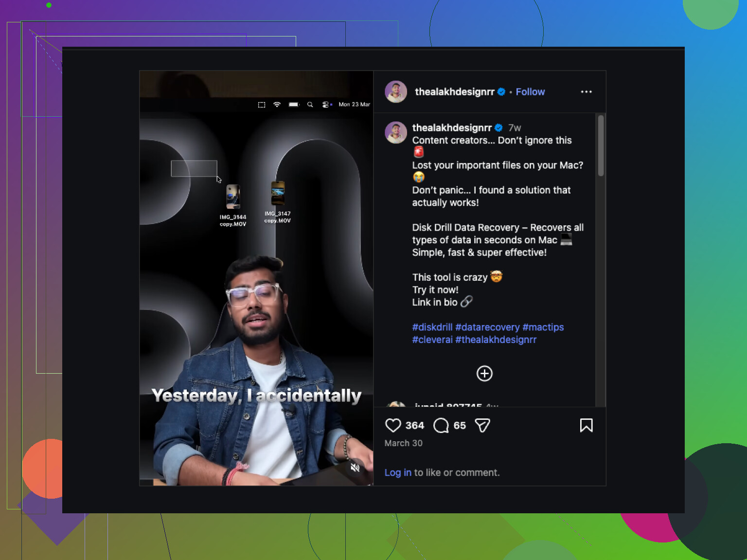
Task: Click "Lost your important files on your Mac?" line
Action: 498,165
